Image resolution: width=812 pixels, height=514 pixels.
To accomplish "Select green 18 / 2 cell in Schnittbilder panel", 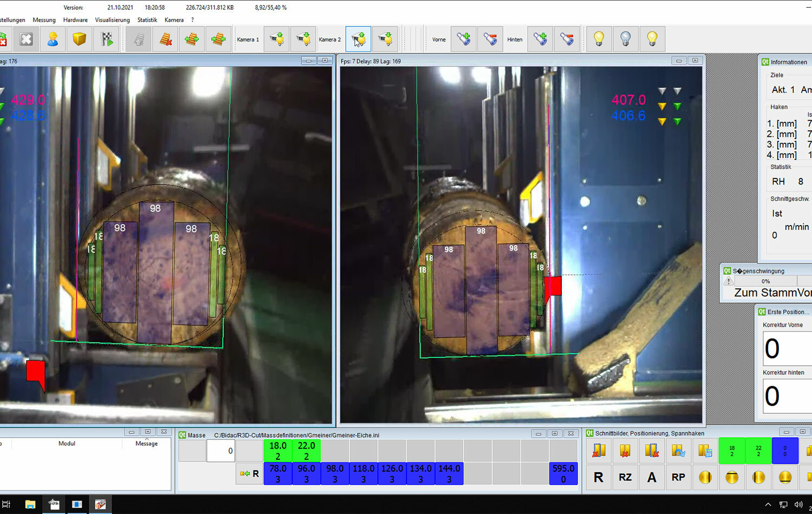I will (x=732, y=451).
